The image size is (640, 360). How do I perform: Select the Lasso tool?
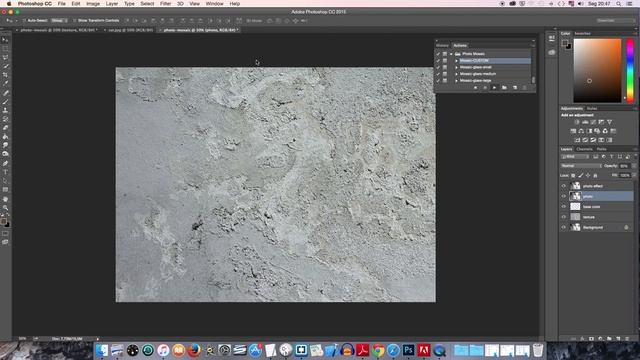[x=5, y=58]
